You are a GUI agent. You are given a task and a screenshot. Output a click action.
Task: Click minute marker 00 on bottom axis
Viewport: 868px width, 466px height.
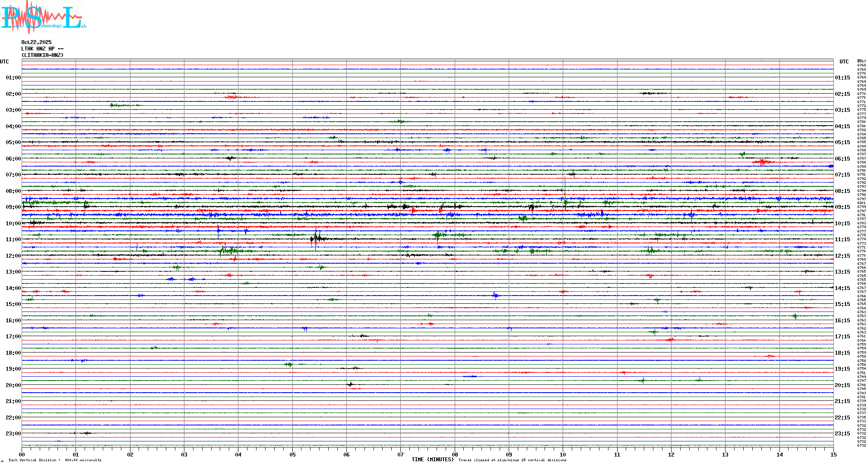click(22, 454)
